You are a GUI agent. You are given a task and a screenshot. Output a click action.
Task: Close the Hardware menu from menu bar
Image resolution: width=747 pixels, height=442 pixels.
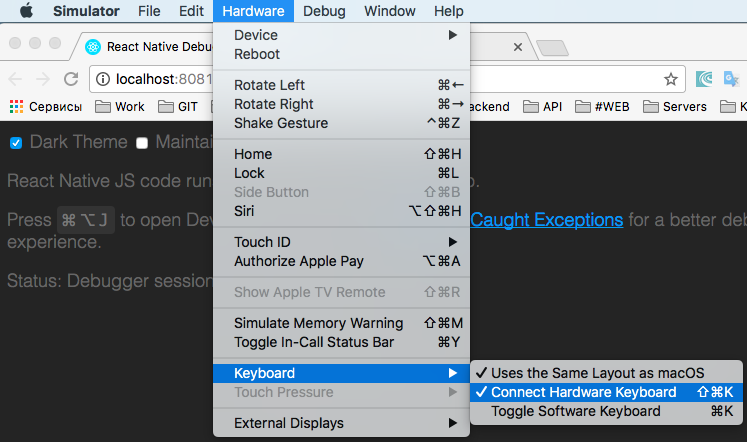pyautogui.click(x=253, y=11)
